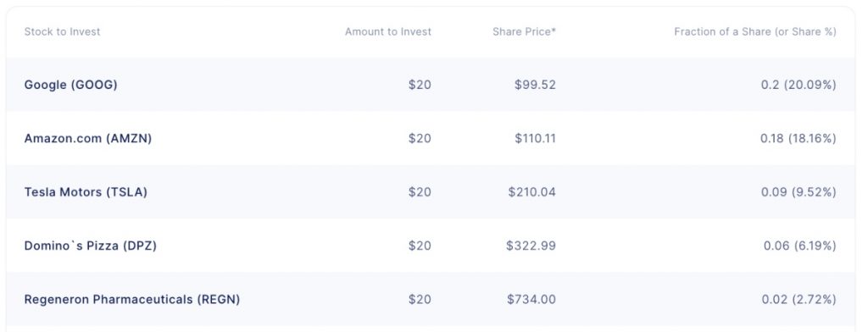The image size is (868, 332).
Task: Click the $210.04 Tesla share price
Action: click(x=532, y=192)
